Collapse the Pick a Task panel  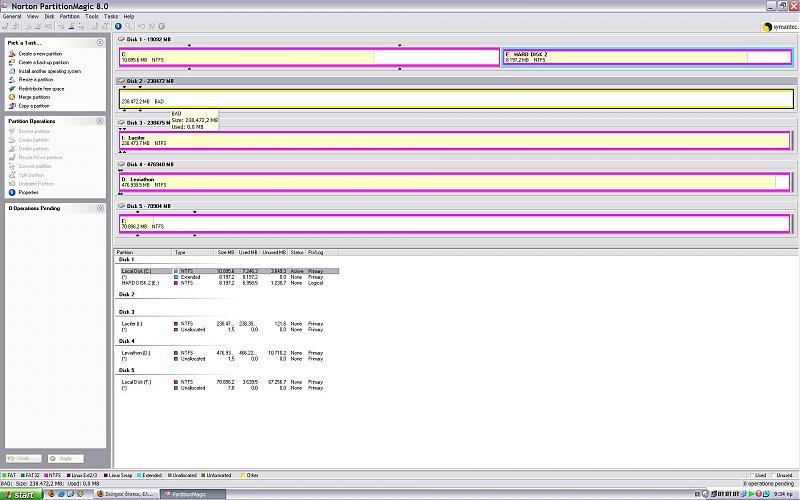point(100,42)
